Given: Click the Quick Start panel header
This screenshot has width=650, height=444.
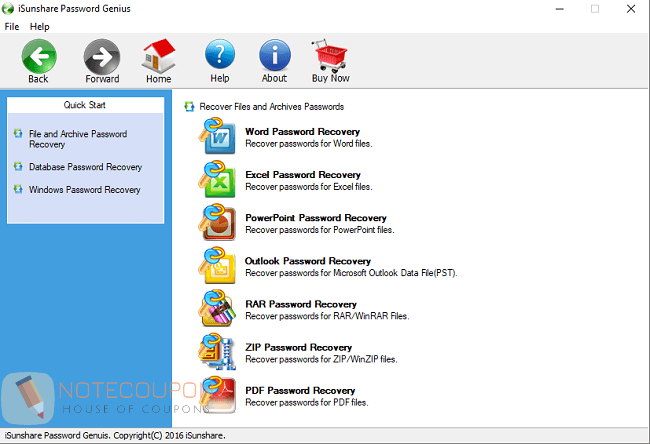Looking at the screenshot, I should pos(85,105).
